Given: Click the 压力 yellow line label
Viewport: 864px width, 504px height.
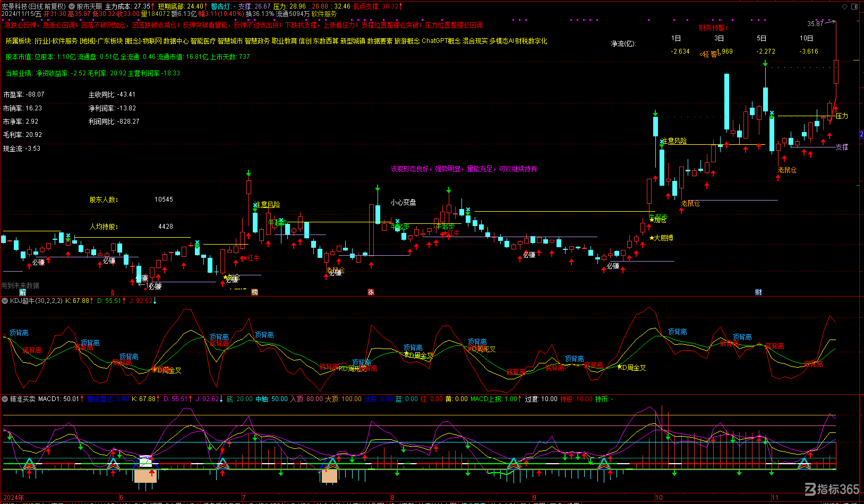Looking at the screenshot, I should [x=842, y=116].
